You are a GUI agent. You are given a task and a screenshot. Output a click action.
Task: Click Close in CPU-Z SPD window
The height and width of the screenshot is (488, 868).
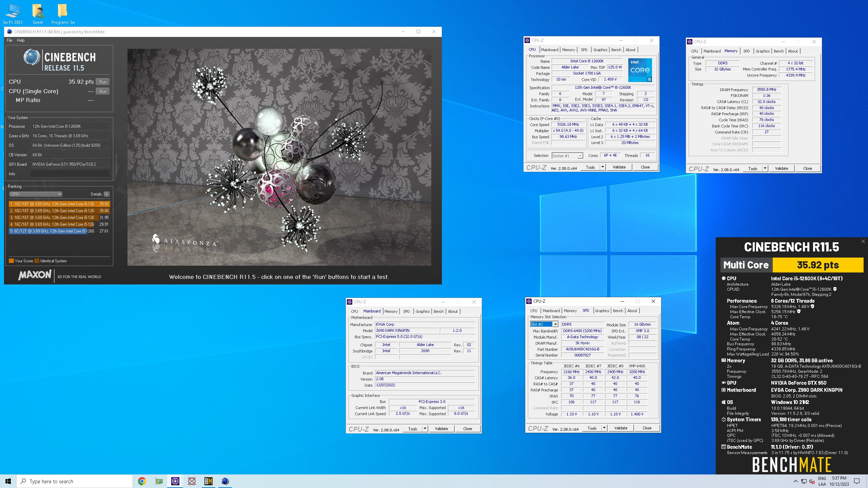tap(647, 428)
